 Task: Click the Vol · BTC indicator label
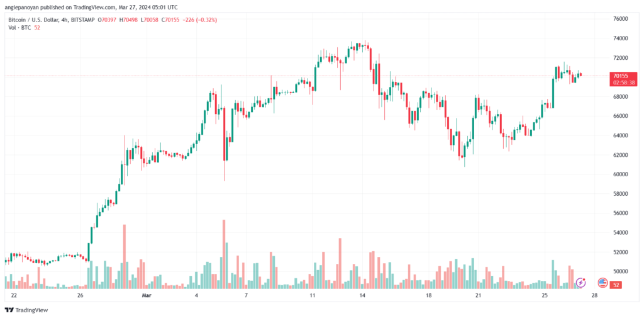(x=21, y=28)
